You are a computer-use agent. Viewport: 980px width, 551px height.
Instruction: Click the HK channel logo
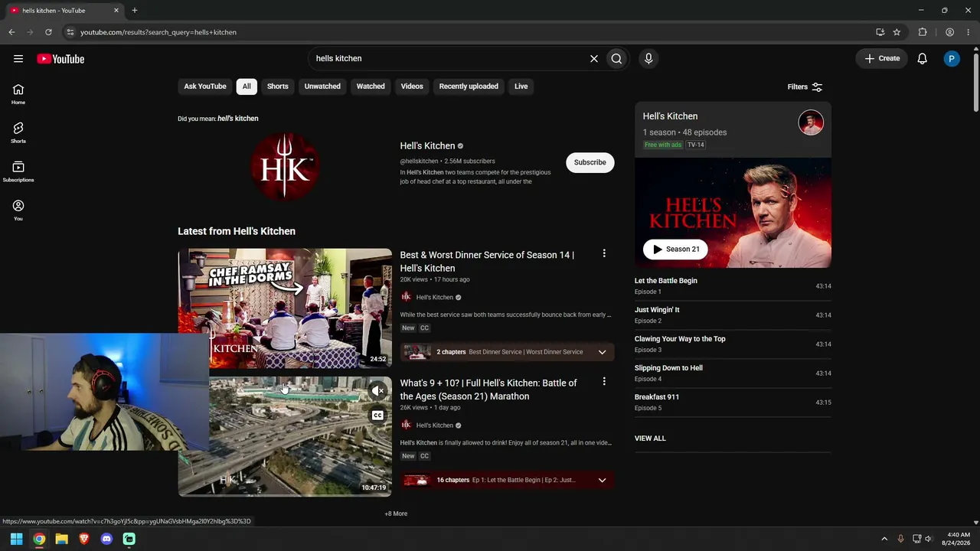point(285,167)
